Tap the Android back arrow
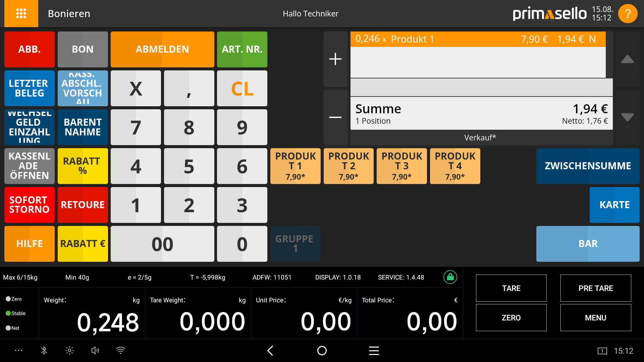644x362 pixels. pos(270,351)
